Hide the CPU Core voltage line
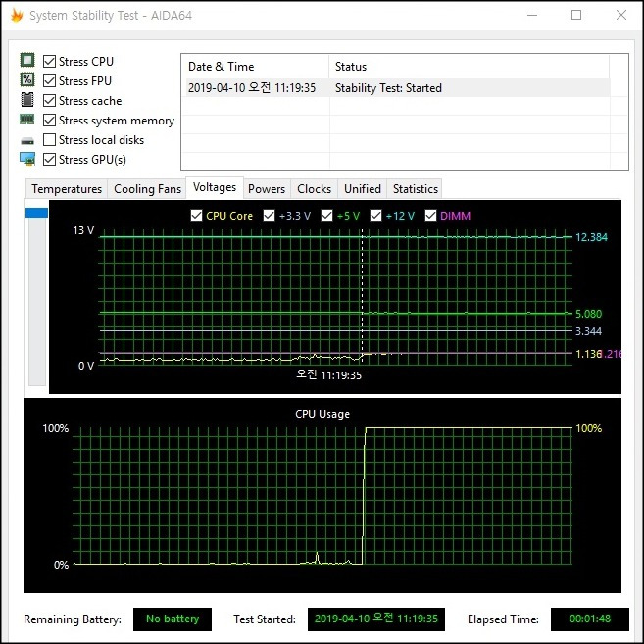Image resolution: width=644 pixels, height=644 pixels. click(196, 216)
